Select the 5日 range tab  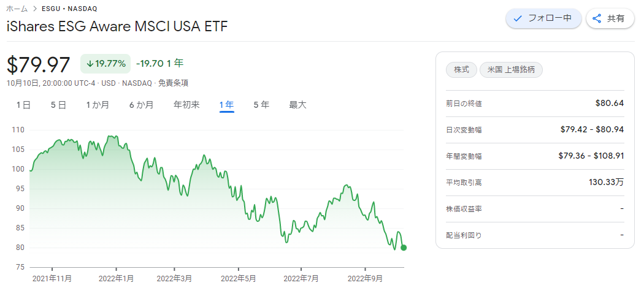tap(58, 105)
